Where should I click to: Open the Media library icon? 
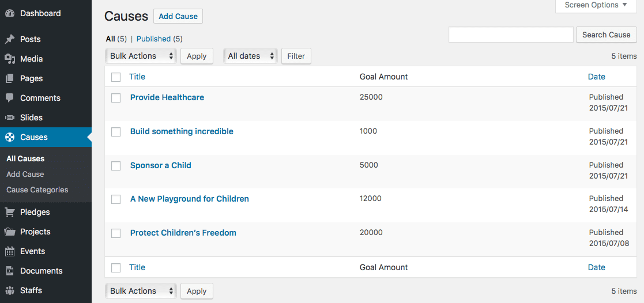[10, 59]
